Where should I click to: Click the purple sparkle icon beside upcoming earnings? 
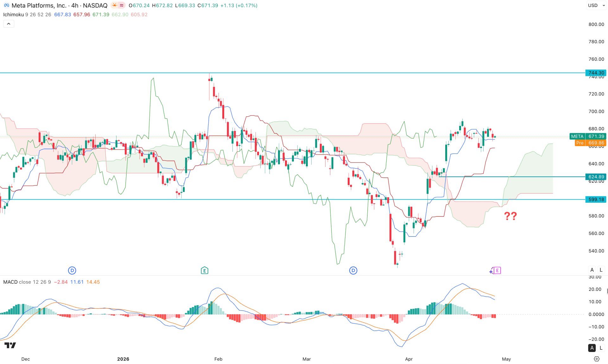491,271
